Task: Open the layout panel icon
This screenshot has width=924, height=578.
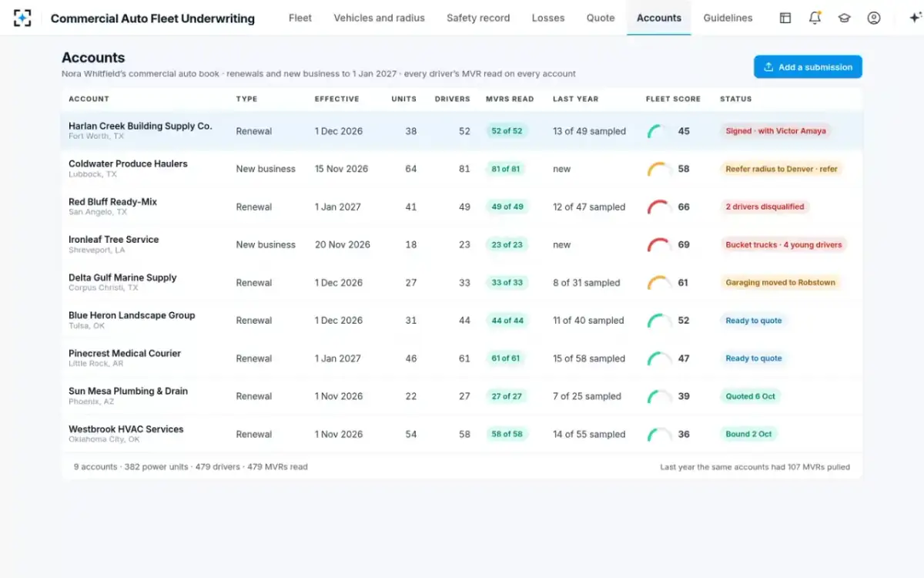Action: pos(785,18)
